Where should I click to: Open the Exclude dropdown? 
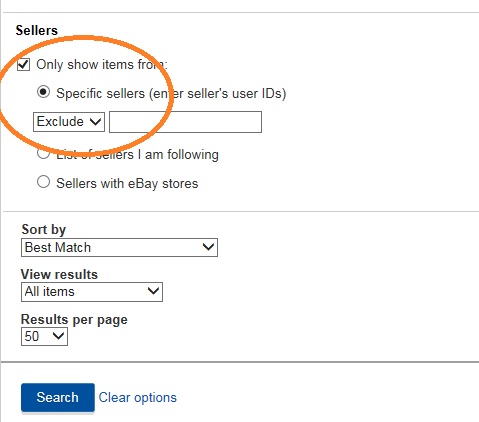(x=69, y=122)
